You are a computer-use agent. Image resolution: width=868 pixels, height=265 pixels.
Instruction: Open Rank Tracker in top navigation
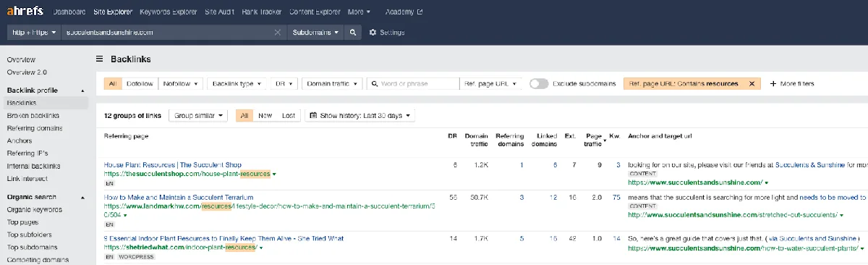(262, 12)
